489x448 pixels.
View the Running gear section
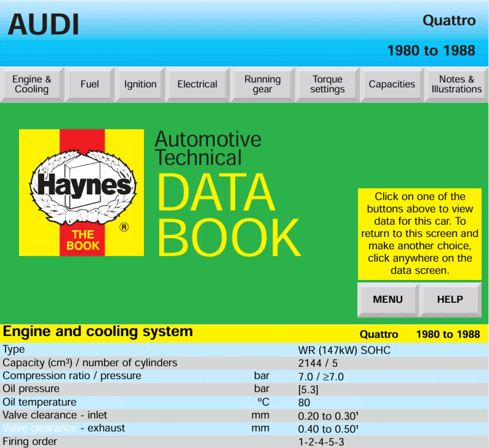tap(262, 84)
